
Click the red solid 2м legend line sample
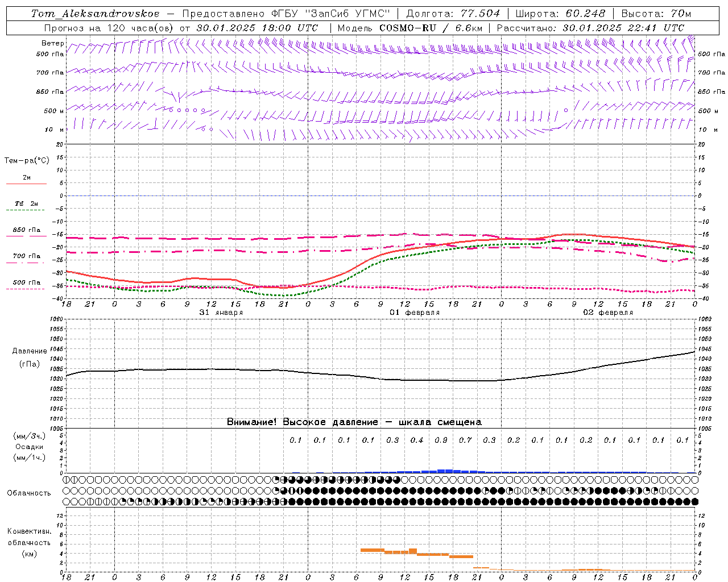[x=26, y=184]
